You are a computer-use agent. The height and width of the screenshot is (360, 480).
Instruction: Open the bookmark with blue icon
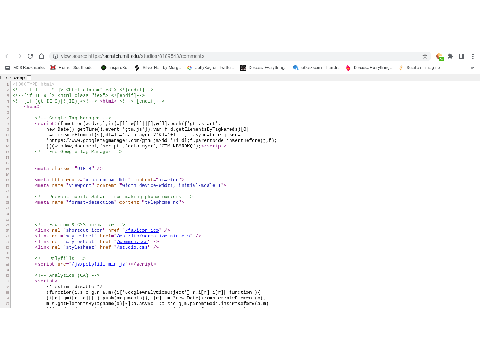(315, 68)
